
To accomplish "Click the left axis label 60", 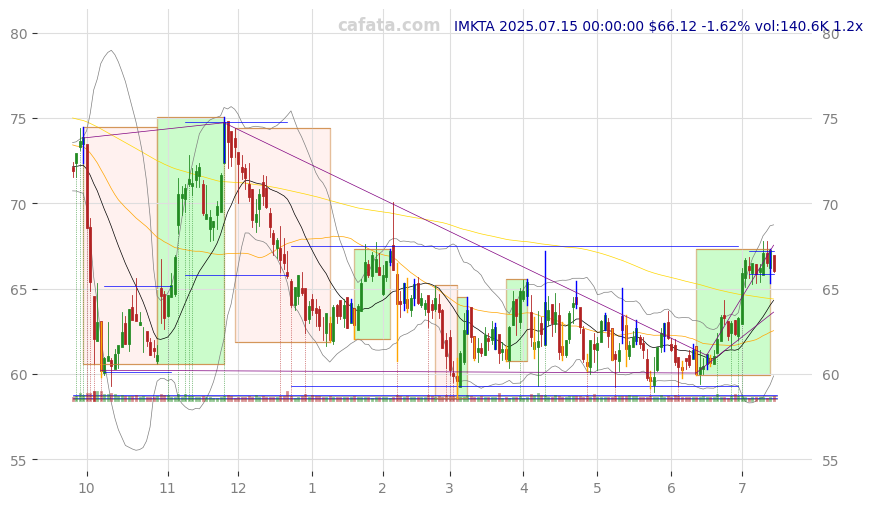I will [x=19, y=375].
